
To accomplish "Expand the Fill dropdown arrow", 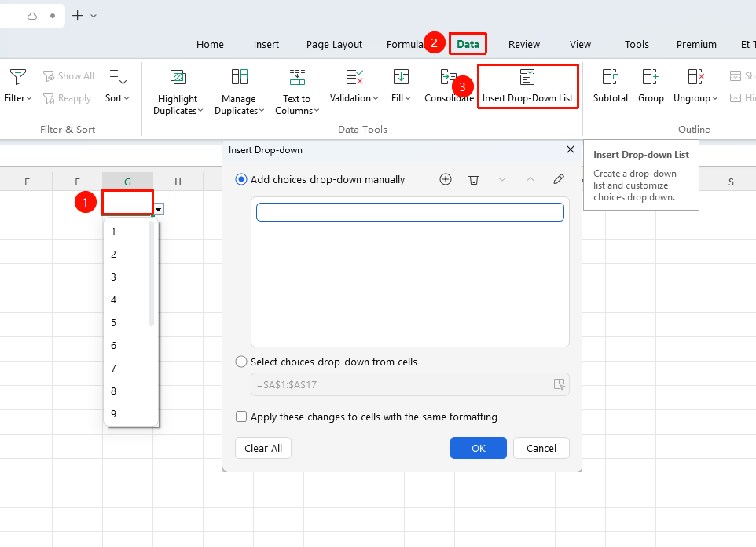I will pos(408,98).
